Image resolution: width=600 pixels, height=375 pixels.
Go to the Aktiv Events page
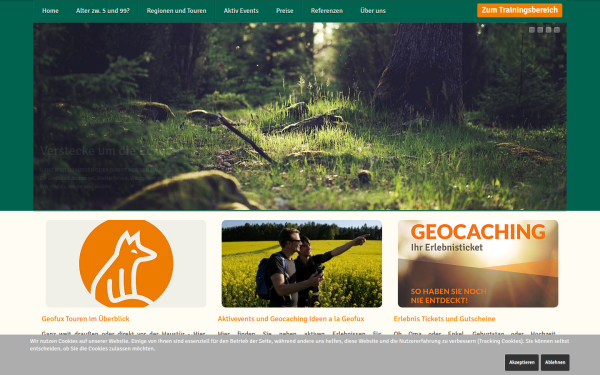[x=241, y=11]
